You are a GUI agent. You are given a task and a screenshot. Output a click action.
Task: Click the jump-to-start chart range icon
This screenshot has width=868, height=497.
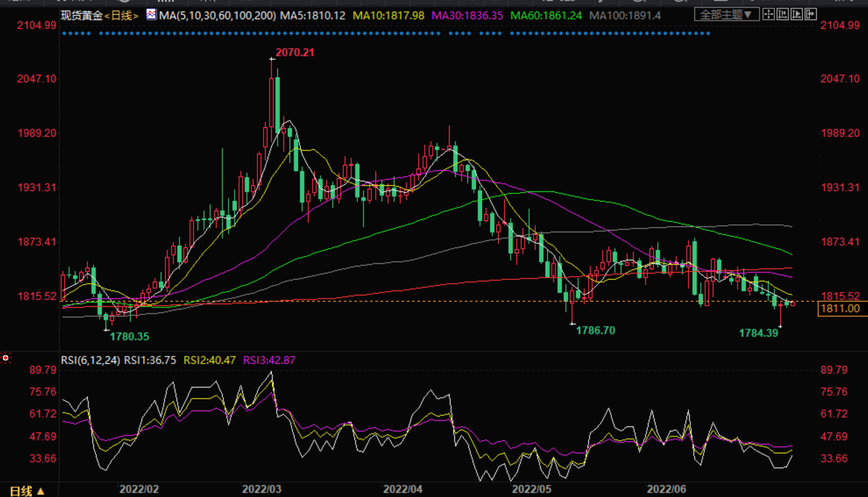coord(783,15)
